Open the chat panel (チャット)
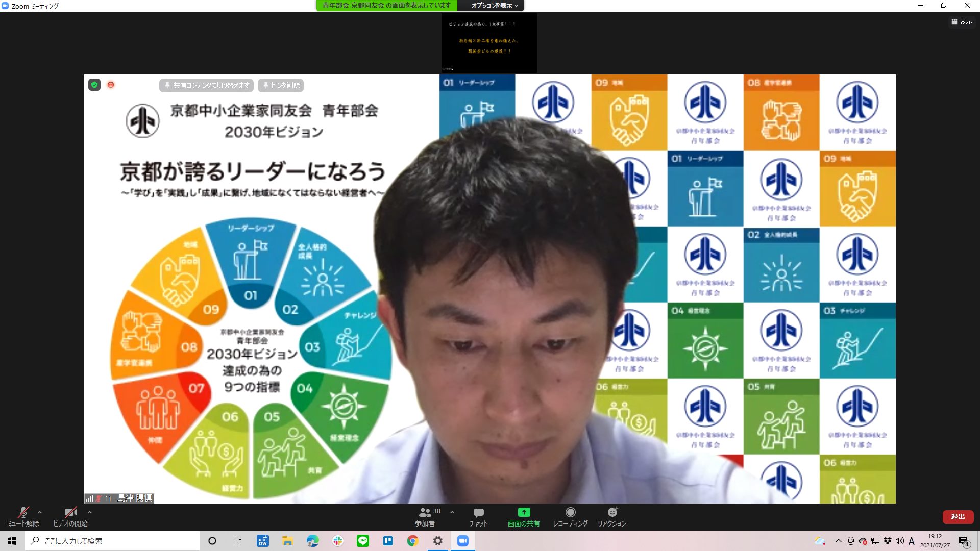The width and height of the screenshot is (980, 551). [479, 516]
